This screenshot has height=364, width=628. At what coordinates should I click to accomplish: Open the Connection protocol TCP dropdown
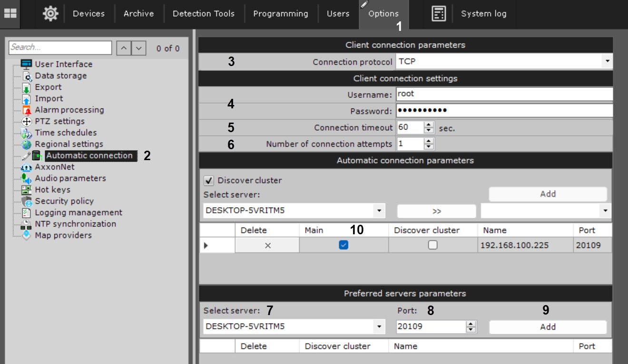(607, 62)
